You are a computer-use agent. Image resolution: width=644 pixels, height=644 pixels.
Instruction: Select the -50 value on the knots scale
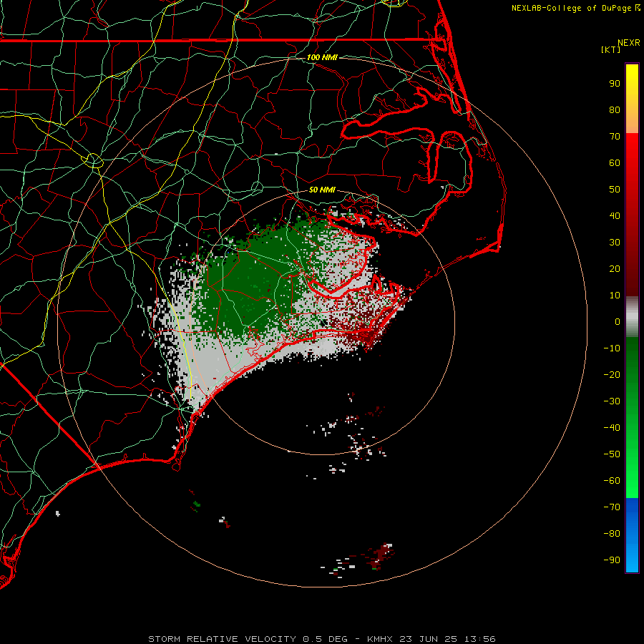point(612,454)
